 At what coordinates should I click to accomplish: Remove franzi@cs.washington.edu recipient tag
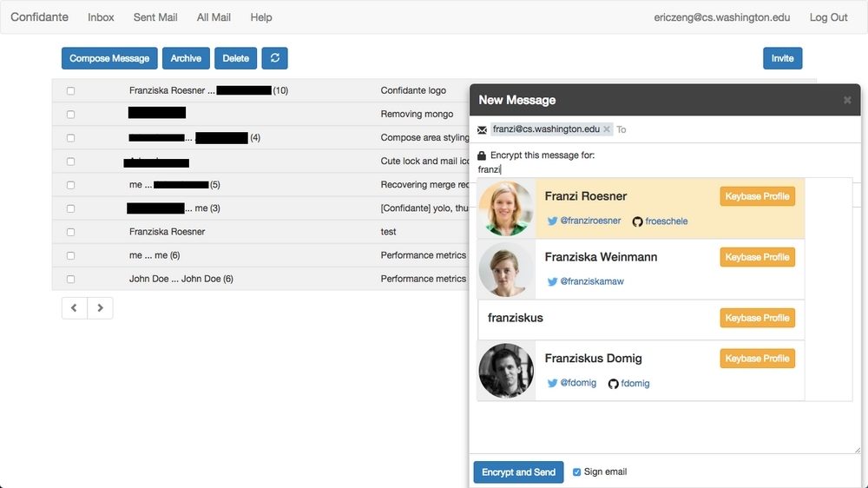pos(607,129)
